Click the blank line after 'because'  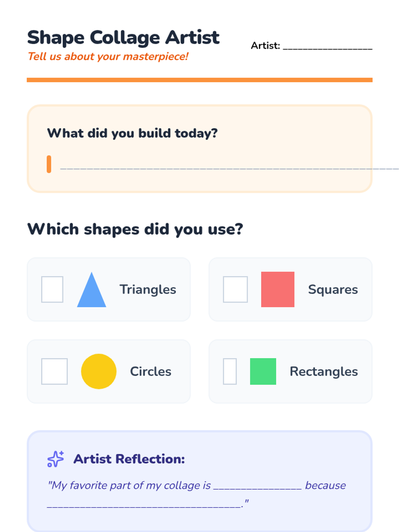click(x=144, y=505)
